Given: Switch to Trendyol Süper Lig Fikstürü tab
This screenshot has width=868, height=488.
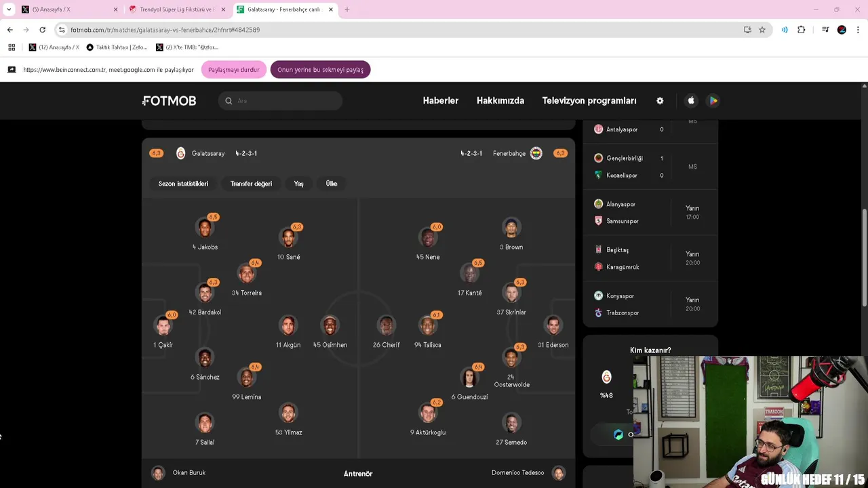Looking at the screenshot, I should pos(176,9).
